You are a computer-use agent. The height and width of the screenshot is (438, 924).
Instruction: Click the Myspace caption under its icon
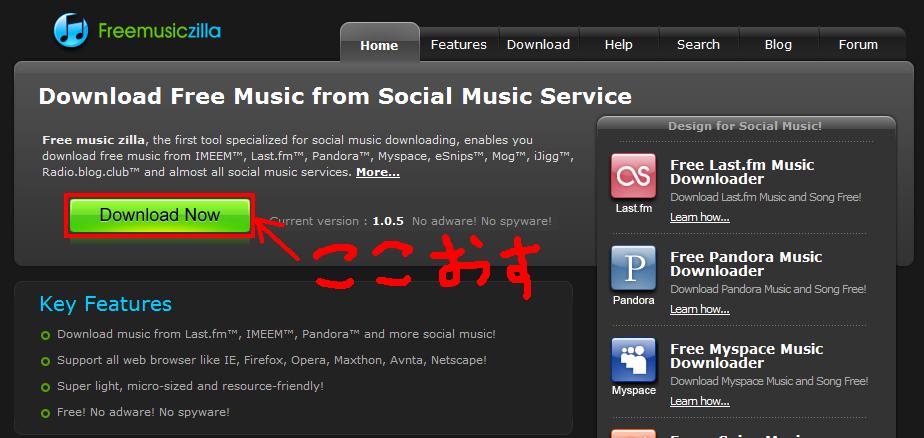coord(633,391)
